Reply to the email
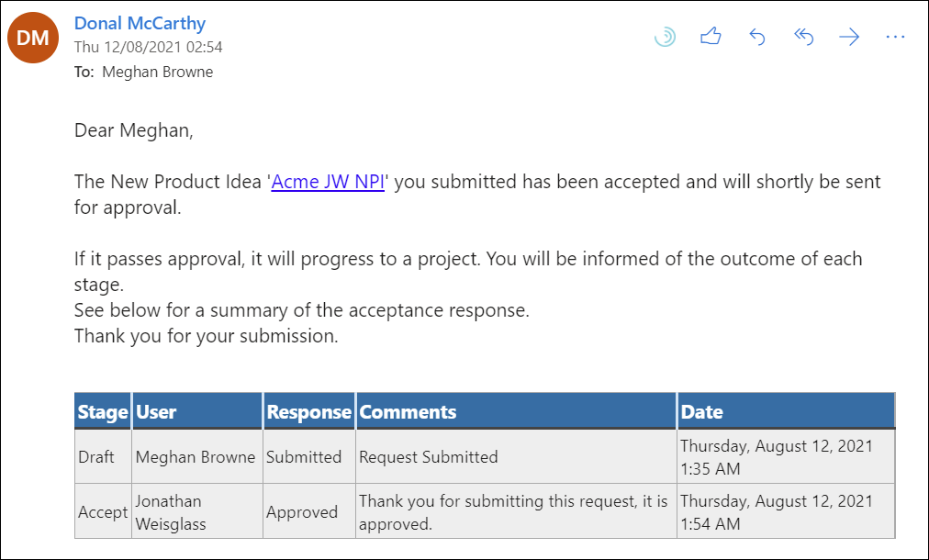 coord(757,37)
